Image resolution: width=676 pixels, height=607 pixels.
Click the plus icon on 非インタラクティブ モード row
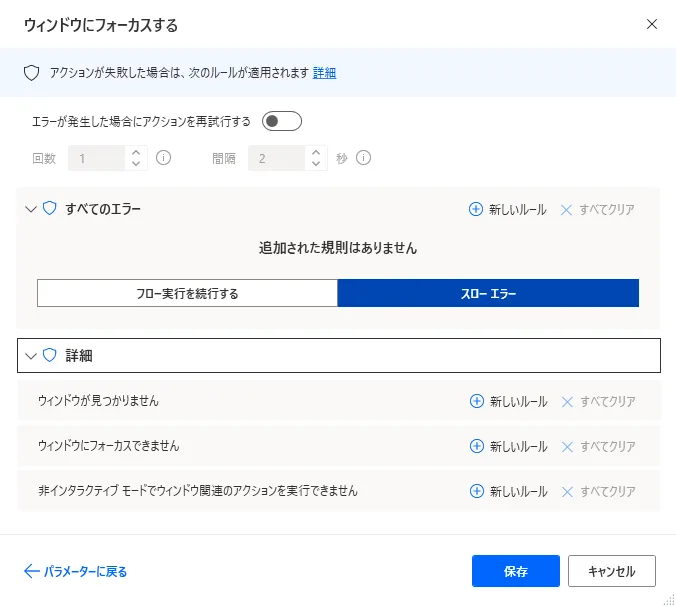476,491
